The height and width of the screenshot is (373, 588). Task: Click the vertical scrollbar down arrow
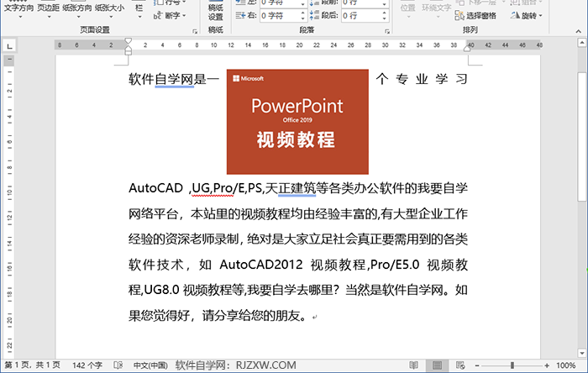582,353
